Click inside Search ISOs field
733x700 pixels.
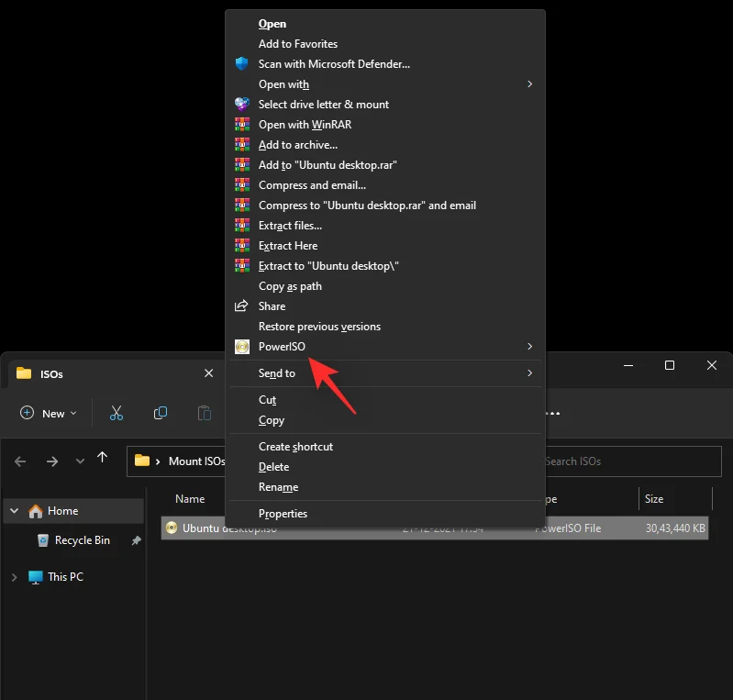pyautogui.click(x=633, y=461)
